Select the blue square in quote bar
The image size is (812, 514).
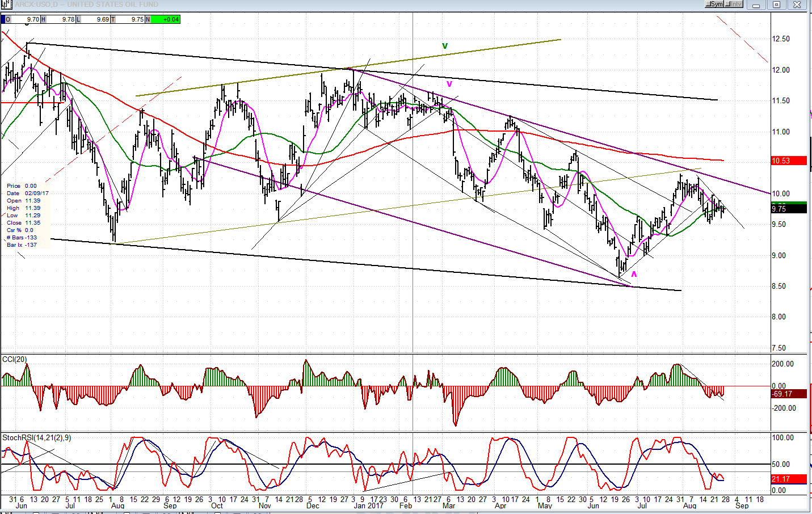coord(3,19)
